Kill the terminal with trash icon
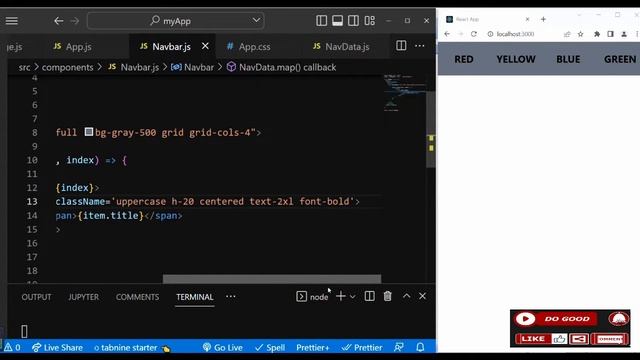 tap(387, 296)
